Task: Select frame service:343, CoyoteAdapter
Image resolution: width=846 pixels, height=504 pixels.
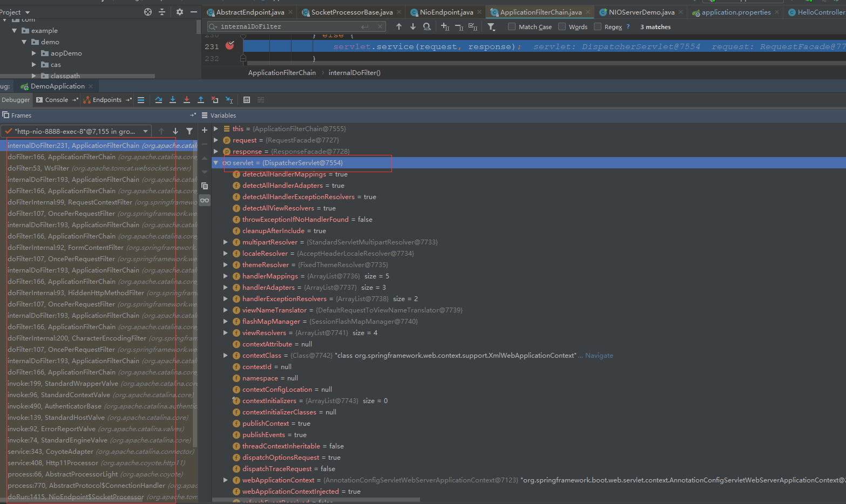Action: (99, 452)
